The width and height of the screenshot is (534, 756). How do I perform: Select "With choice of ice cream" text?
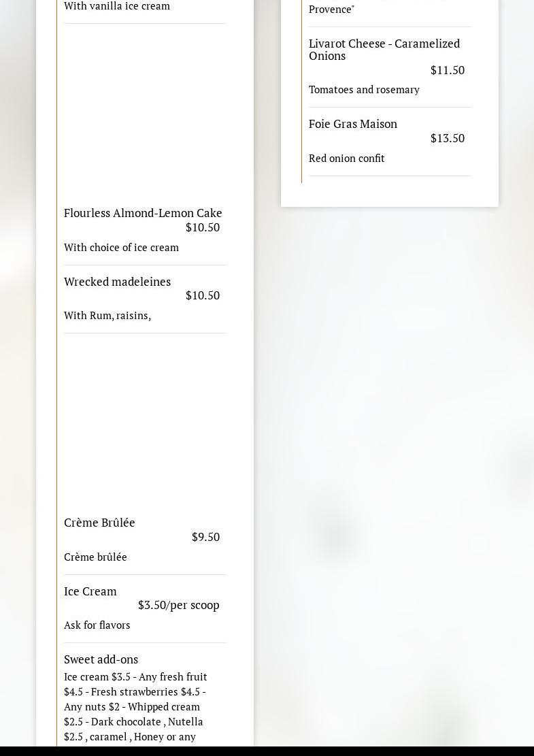tap(121, 248)
